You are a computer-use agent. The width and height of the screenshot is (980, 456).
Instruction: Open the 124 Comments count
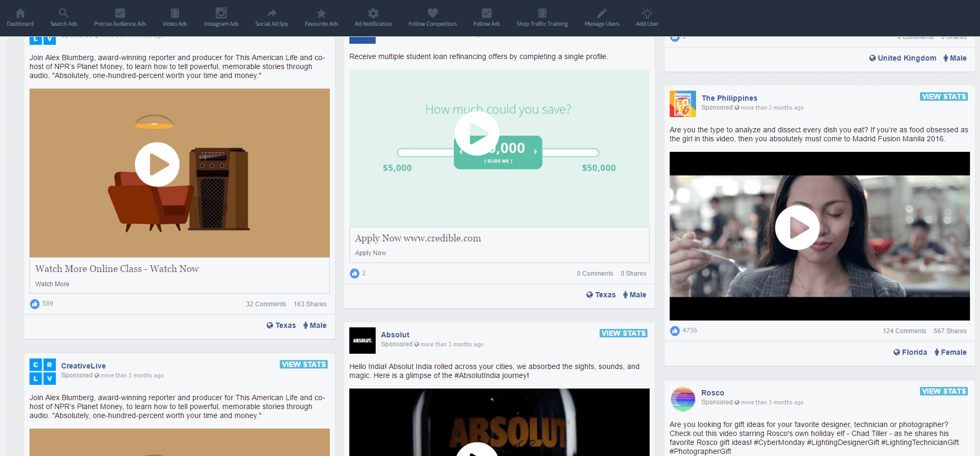[904, 331]
